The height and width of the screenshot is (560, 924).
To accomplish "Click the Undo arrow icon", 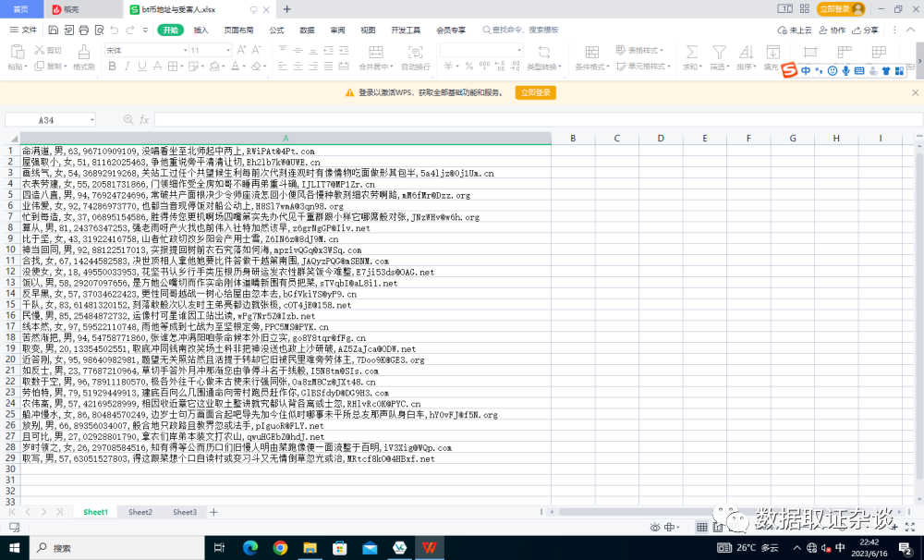I will pyautogui.click(x=115, y=30).
